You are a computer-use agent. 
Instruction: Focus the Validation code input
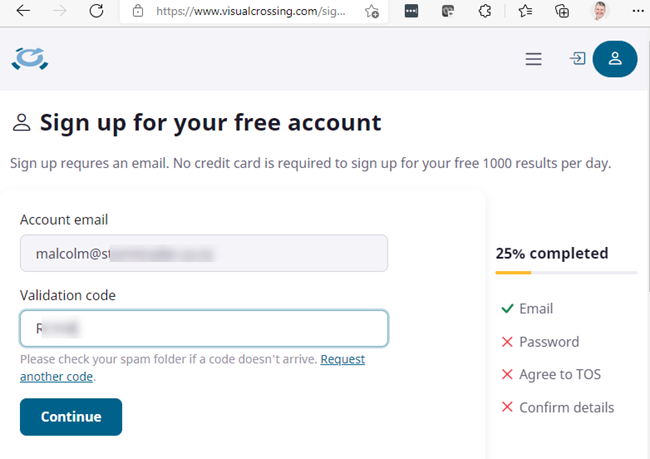(x=204, y=328)
